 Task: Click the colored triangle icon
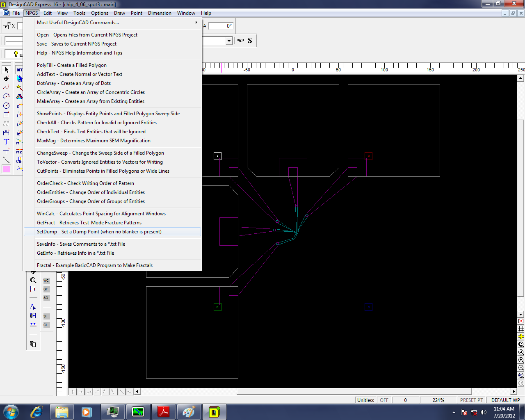19,97
